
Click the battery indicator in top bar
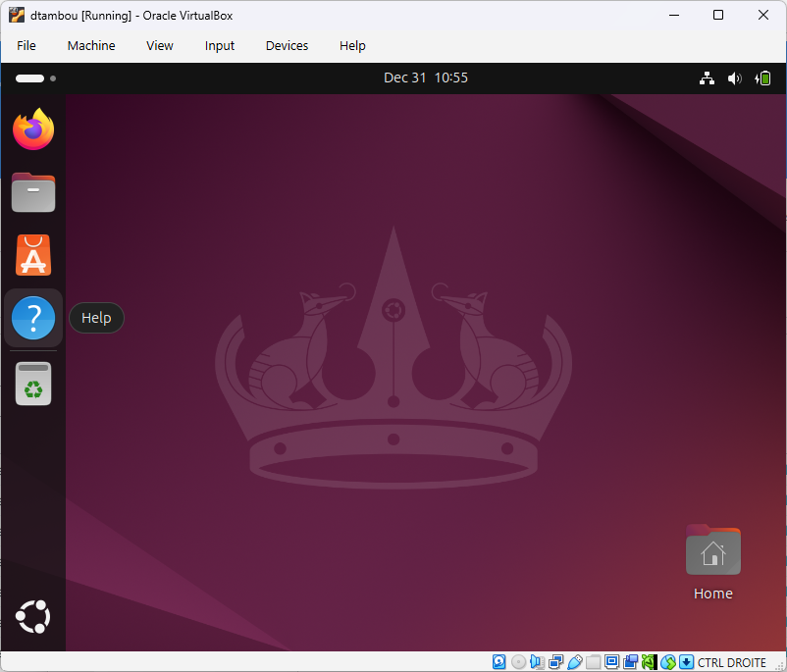[x=762, y=78]
